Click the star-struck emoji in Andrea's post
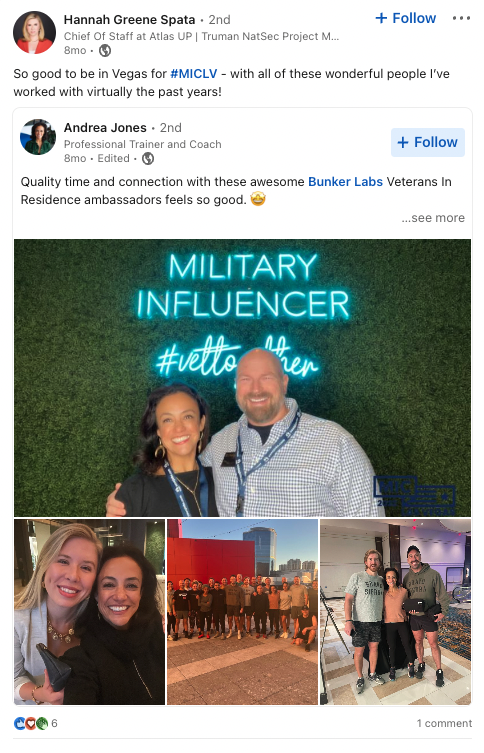This screenshot has height=753, width=484. [258, 199]
